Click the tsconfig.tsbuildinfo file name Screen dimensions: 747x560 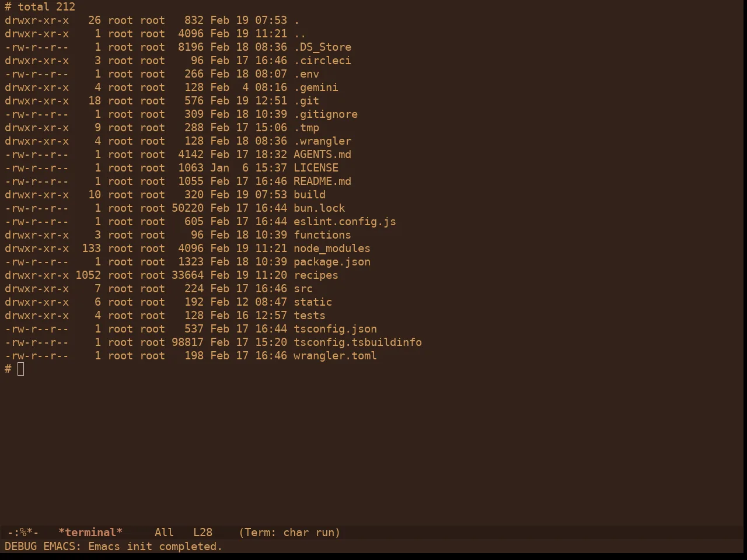pyautogui.click(x=358, y=342)
